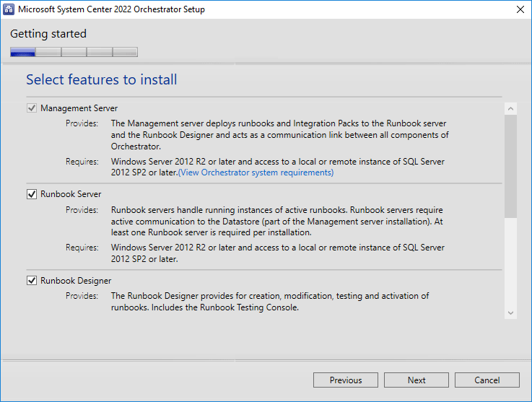Click the first blue progress bar segment
The width and height of the screenshot is (532, 402).
[22, 52]
